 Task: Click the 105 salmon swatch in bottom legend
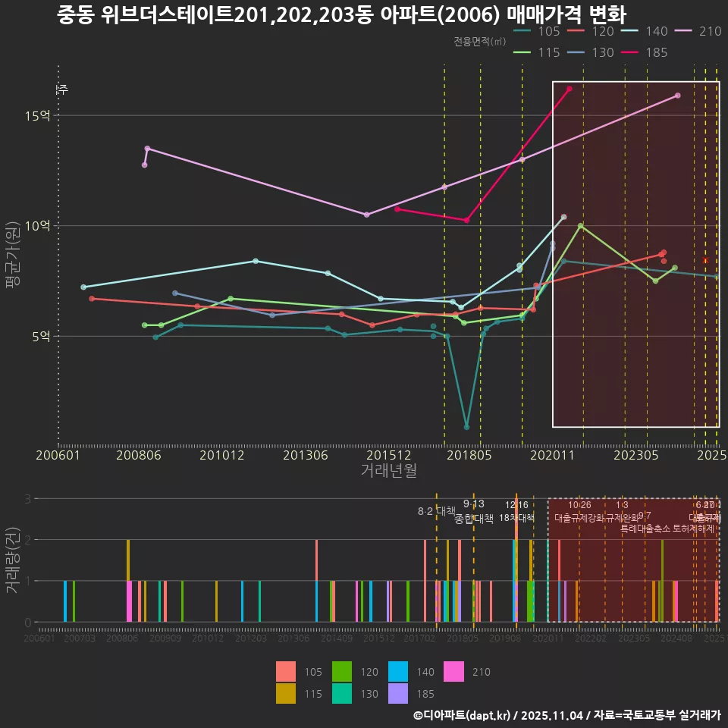coord(286,672)
